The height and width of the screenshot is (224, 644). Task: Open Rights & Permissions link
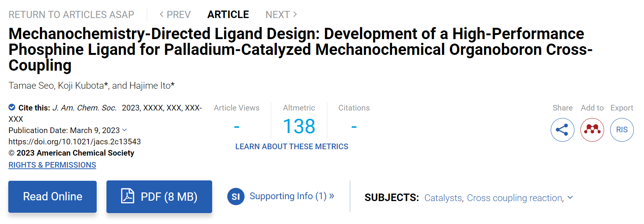pyautogui.click(x=52, y=165)
